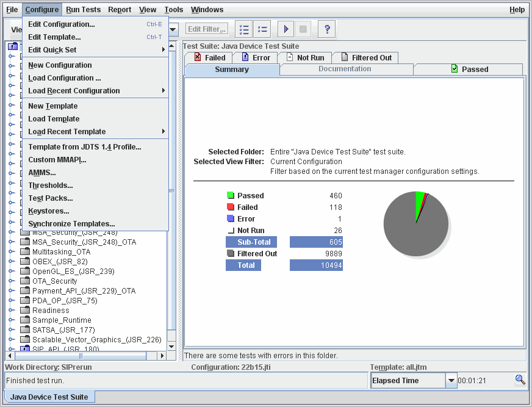The height and width of the screenshot is (407, 532).
Task: Open the Report menu
Action: (x=120, y=10)
